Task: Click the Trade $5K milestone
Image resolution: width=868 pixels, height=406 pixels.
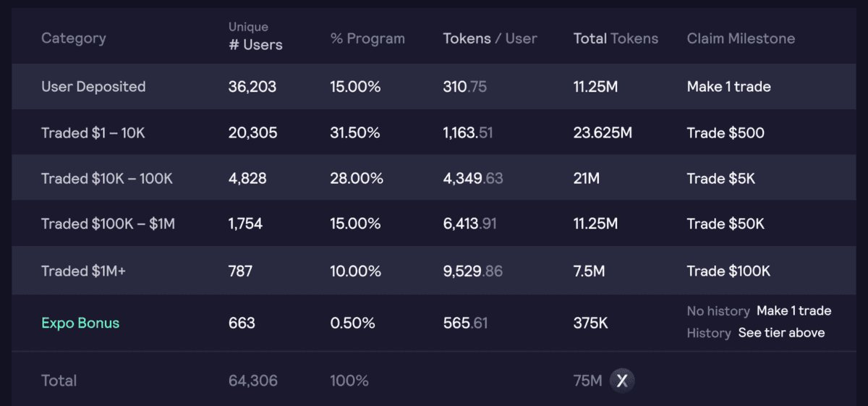Action: (721, 179)
